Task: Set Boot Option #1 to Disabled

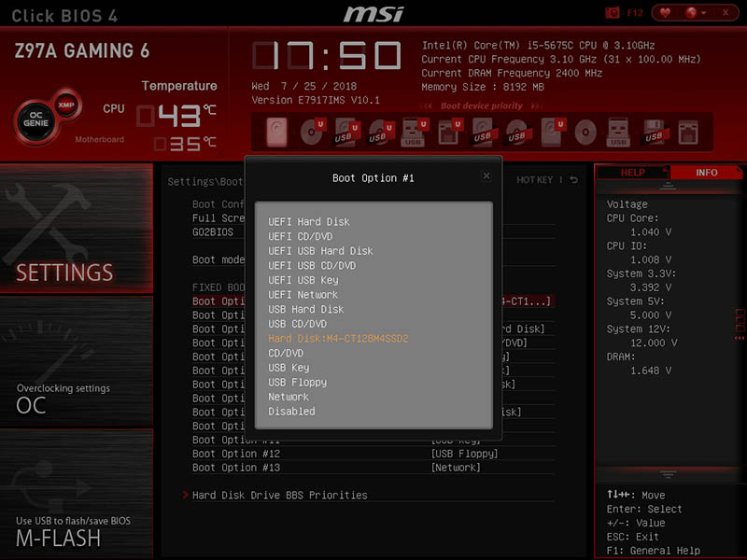Action: pos(291,412)
